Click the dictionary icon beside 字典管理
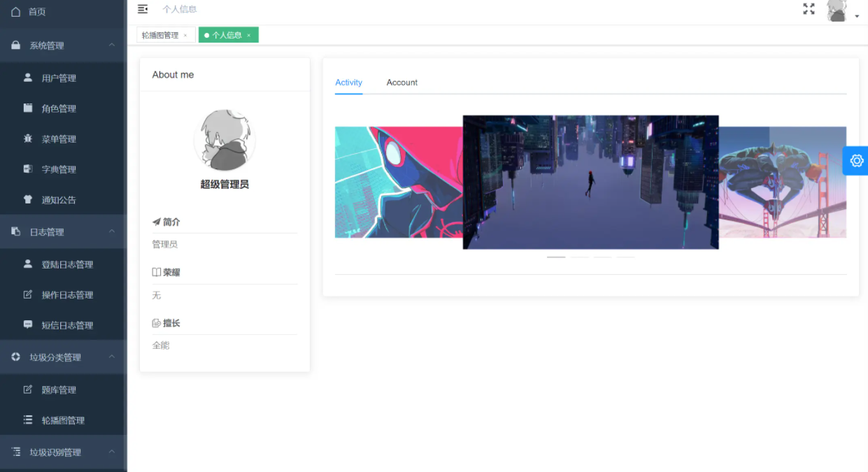The image size is (868, 472). (28, 169)
